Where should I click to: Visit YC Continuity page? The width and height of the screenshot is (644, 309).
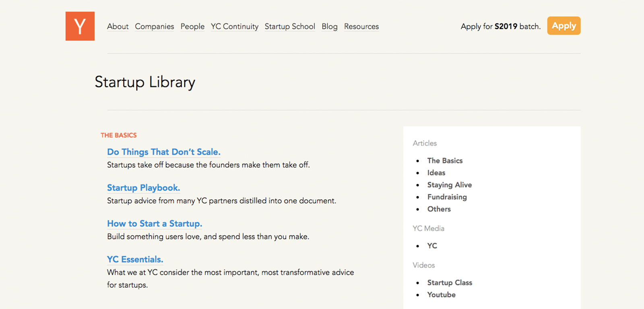tap(235, 27)
